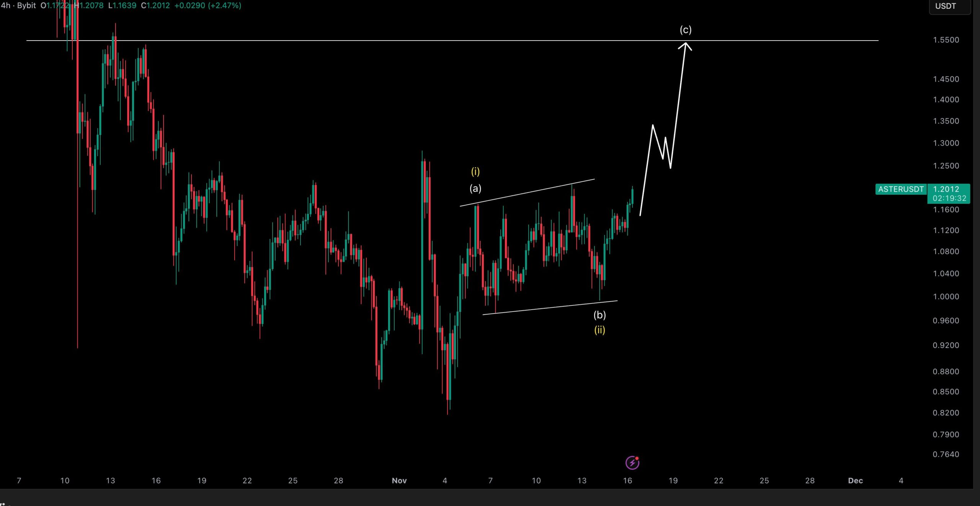Select the white arrow tip near (c)
Screen dimensions: 980x506
[x=685, y=44]
